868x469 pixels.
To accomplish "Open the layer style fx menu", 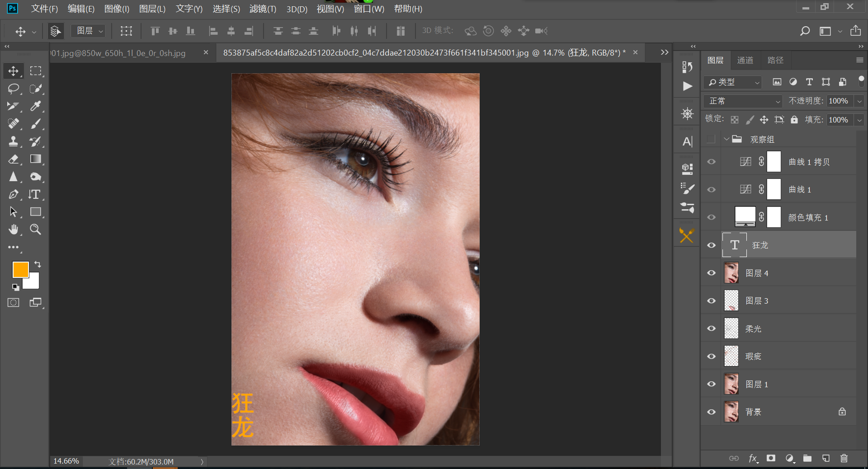I will 753,458.
